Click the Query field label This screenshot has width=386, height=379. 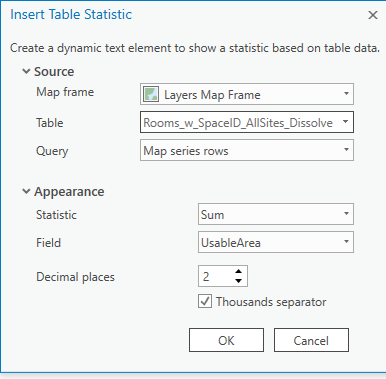coord(52,151)
